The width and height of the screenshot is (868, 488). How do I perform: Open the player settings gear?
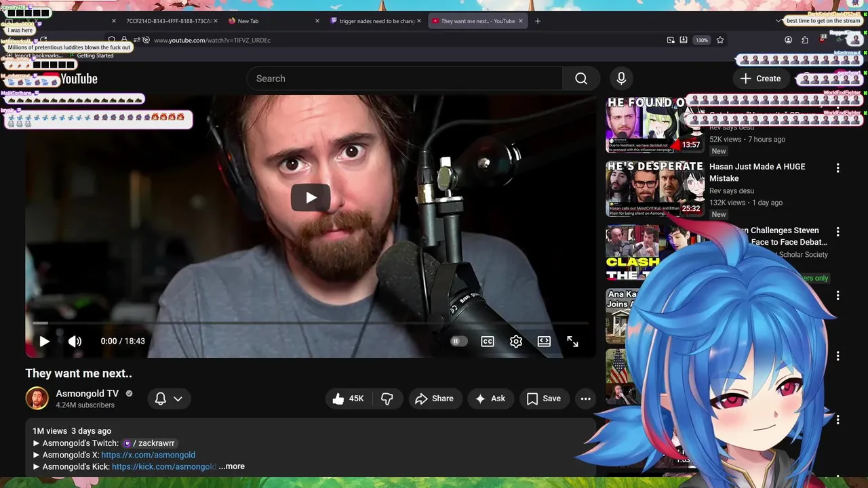[x=516, y=342]
